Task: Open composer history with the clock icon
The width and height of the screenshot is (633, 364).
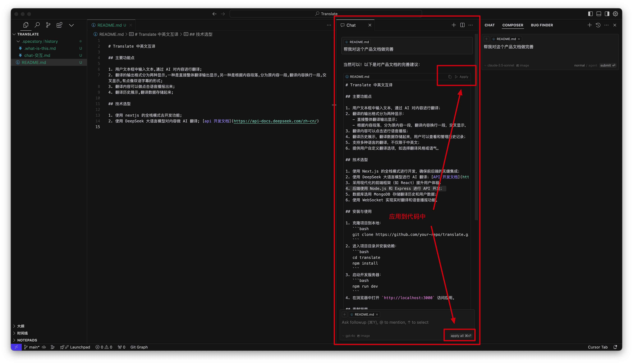Action: click(x=598, y=25)
